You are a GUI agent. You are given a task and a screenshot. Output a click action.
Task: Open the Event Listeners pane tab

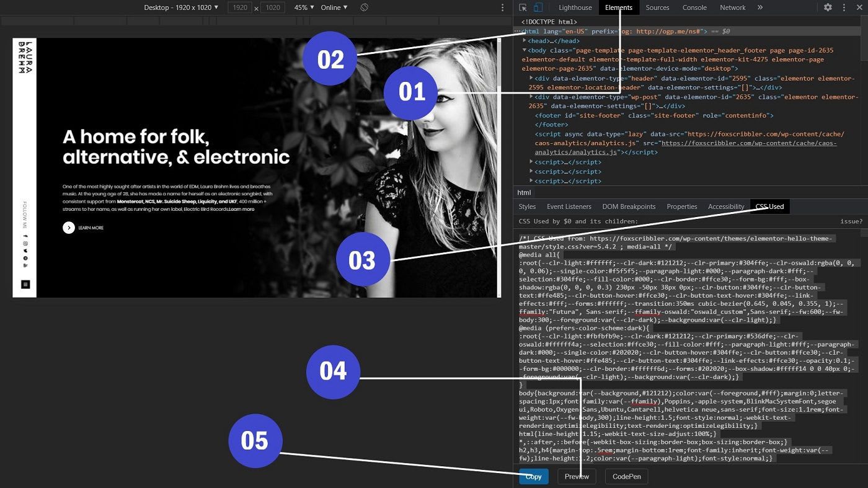point(569,206)
